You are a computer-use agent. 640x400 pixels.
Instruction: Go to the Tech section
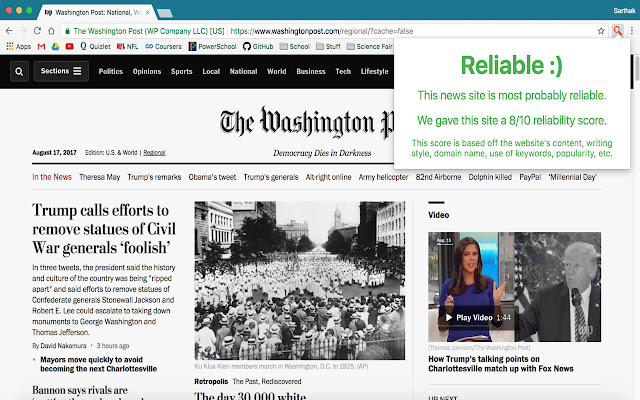343,71
